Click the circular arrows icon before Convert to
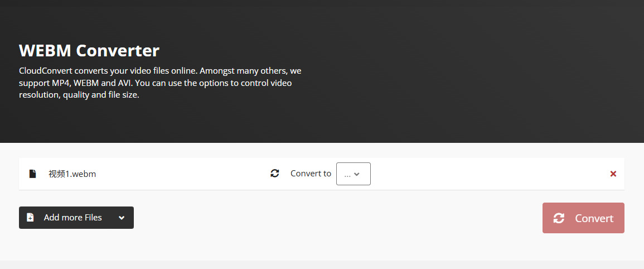 pos(274,174)
